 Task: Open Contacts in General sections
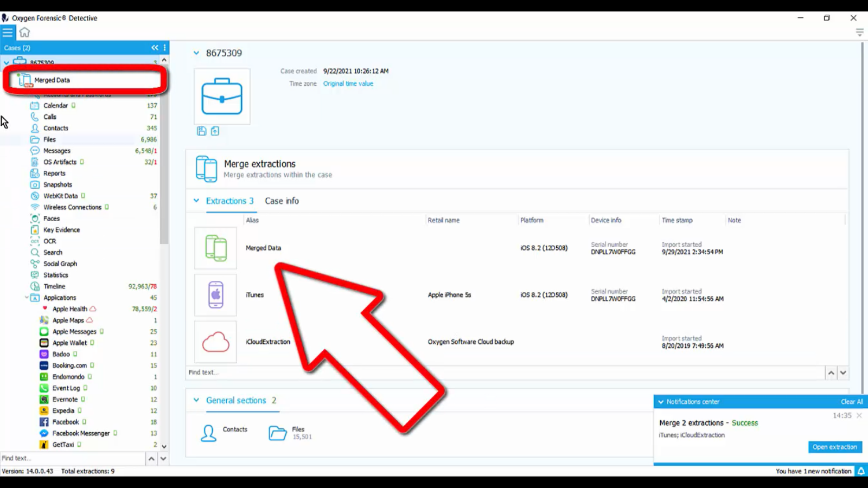click(224, 432)
